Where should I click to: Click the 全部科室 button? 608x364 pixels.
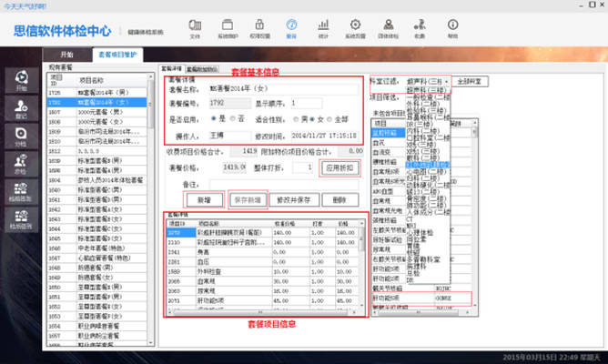click(x=469, y=81)
